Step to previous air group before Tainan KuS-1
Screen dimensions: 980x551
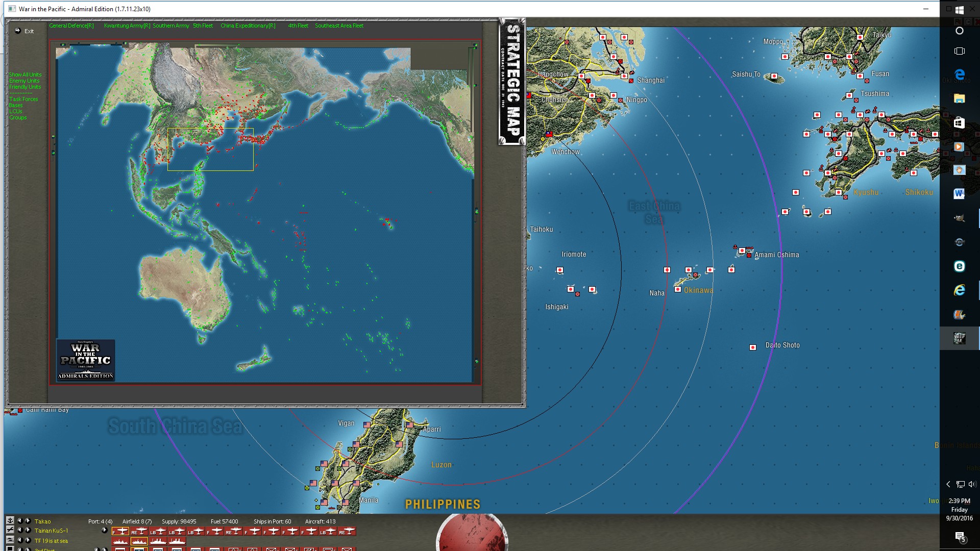pyautogui.click(x=20, y=531)
